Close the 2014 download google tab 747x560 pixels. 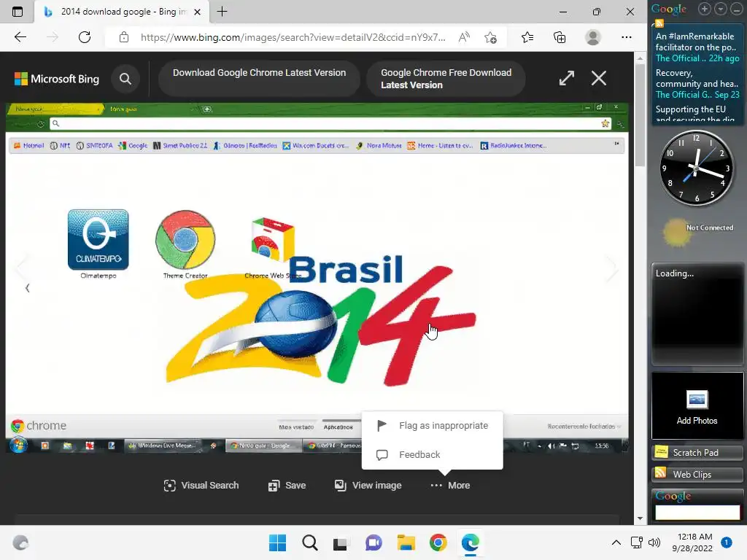click(x=197, y=12)
